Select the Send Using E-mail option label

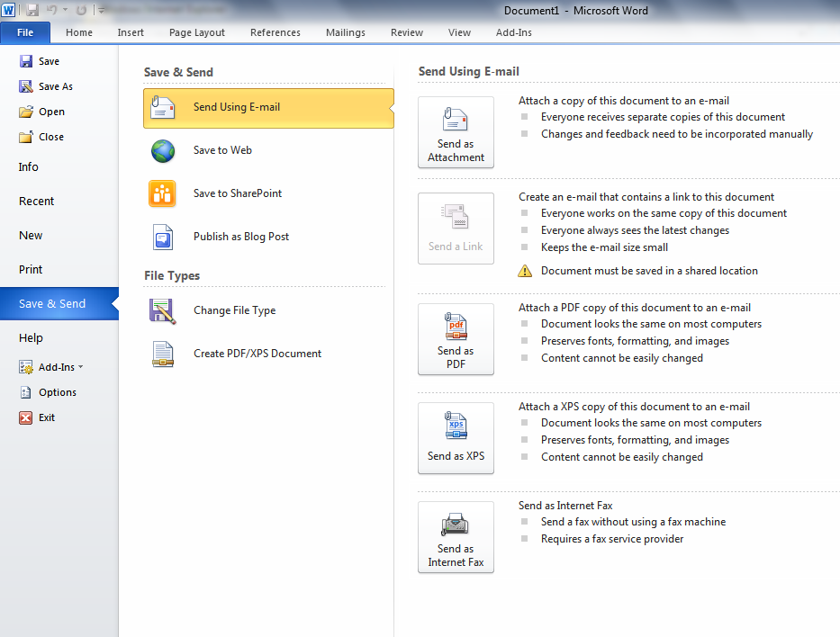click(236, 107)
